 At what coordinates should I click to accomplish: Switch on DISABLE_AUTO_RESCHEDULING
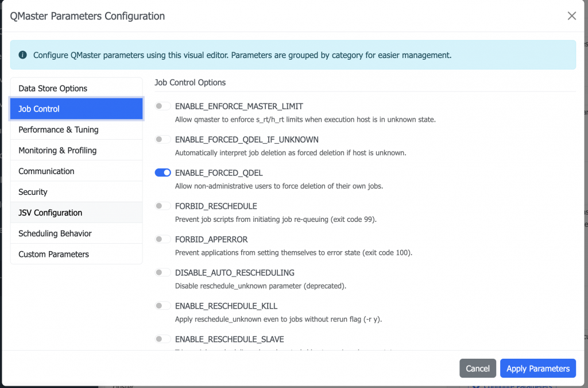click(163, 272)
